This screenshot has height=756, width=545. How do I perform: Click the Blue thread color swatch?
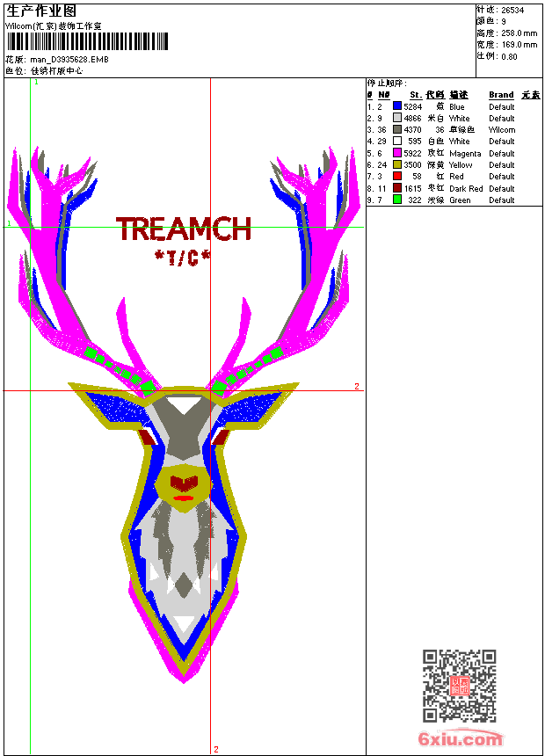pos(397,106)
